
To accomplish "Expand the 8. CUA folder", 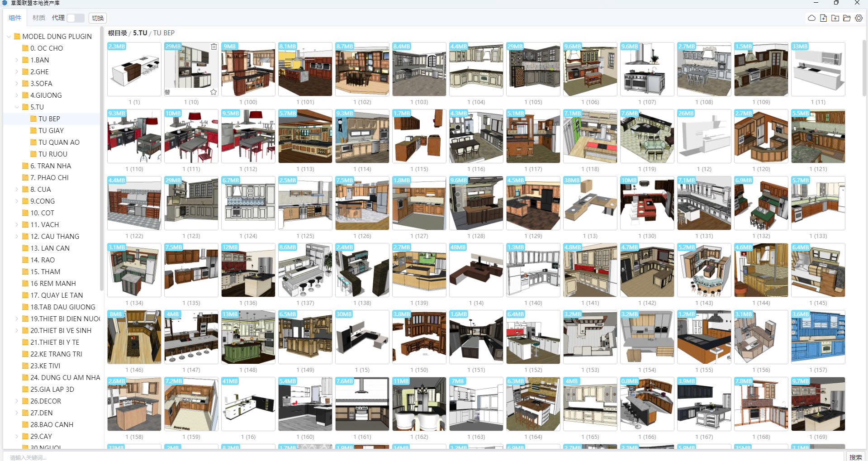I will click(17, 190).
